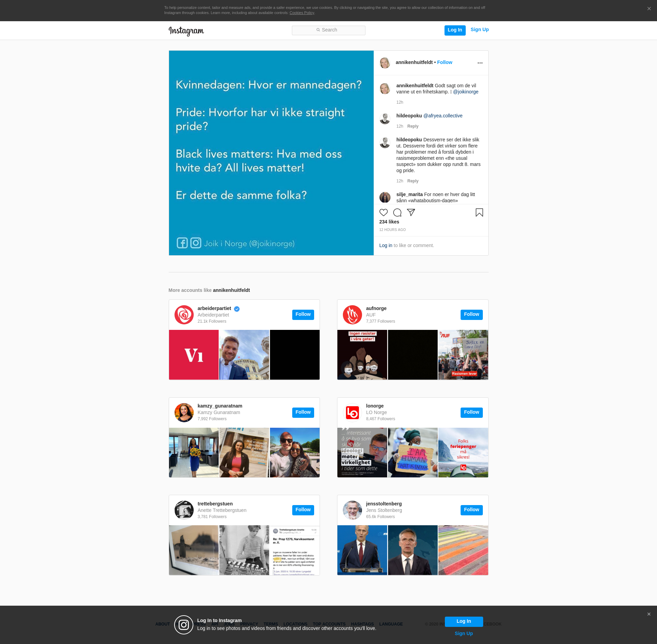Open lonorge I Am Human sign thumbnail
This screenshot has height=644, width=657.
pos(413,452)
